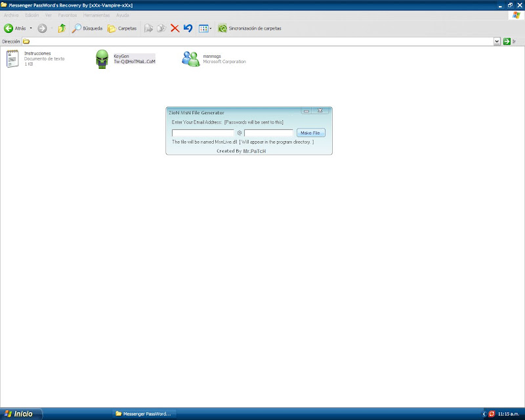Image resolution: width=525 pixels, height=420 pixels.
Task: Click the Copy To folder icon
Action: (161, 28)
